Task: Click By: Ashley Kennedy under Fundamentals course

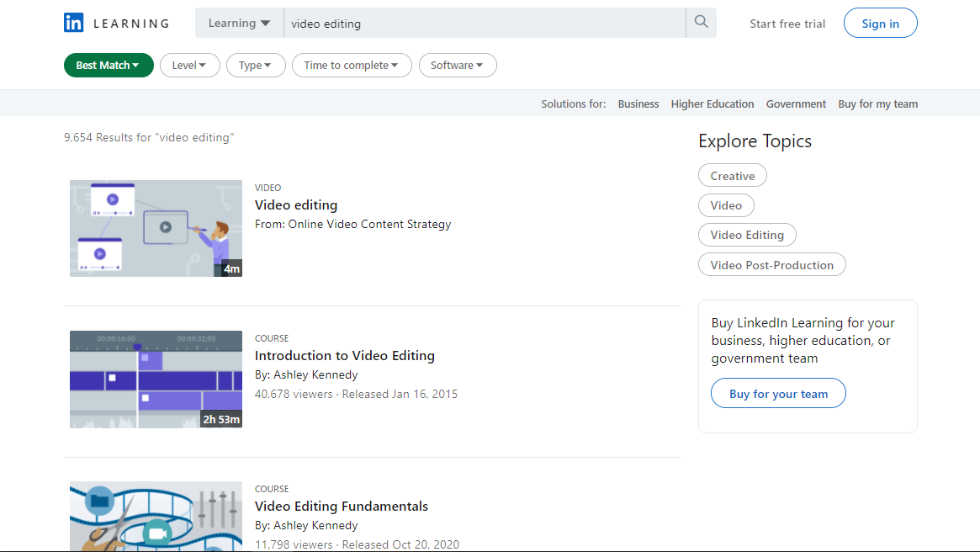Action: point(306,525)
